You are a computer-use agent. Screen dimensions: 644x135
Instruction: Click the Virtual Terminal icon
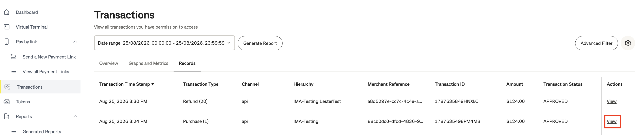point(7,27)
